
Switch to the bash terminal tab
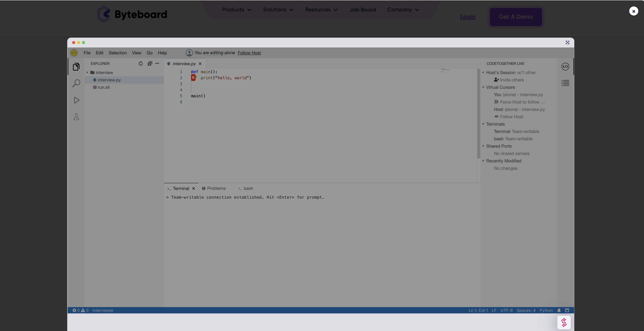pos(245,188)
